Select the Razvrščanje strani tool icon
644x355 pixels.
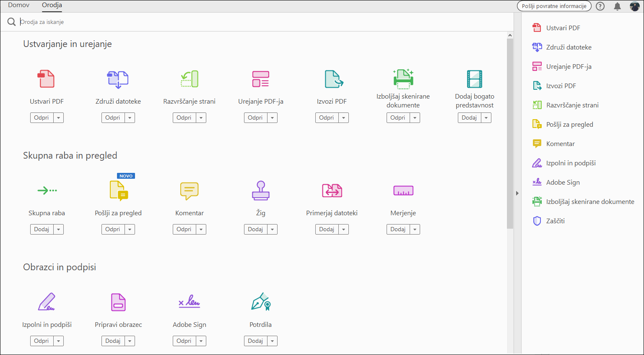click(x=190, y=79)
